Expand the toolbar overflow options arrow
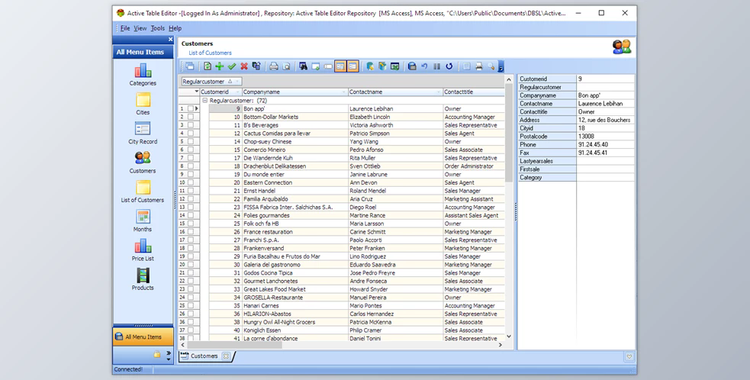The width and height of the screenshot is (750, 380). click(x=501, y=67)
